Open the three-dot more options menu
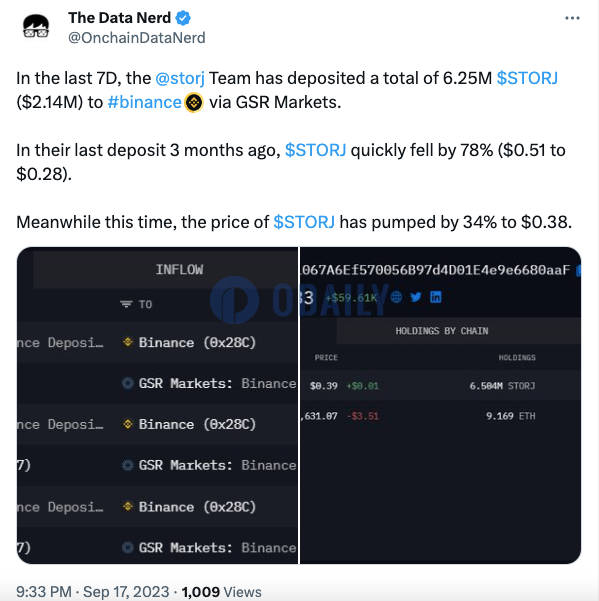Image resolution: width=599 pixels, height=601 pixels. click(x=572, y=18)
